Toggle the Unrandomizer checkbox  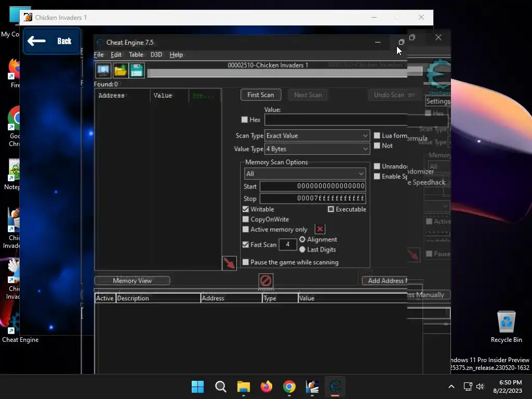(x=377, y=166)
